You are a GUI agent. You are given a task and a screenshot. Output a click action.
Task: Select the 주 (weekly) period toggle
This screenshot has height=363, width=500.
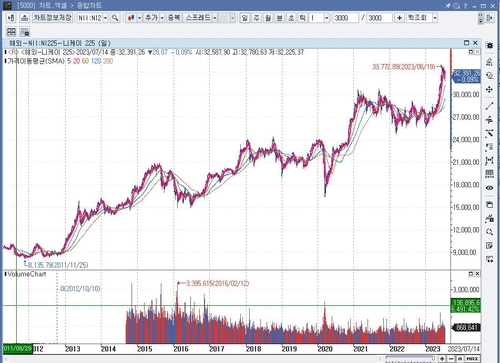pos(256,18)
